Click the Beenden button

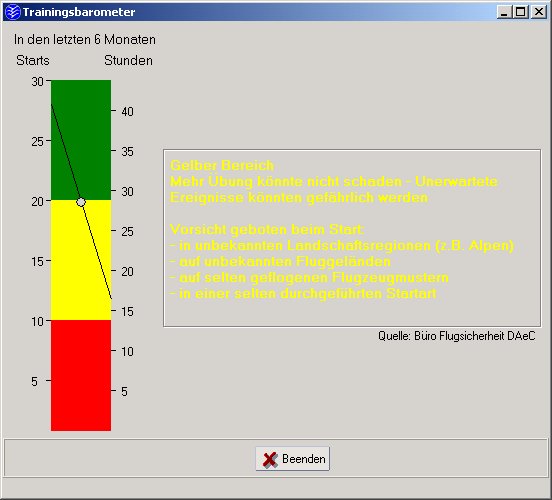point(293,458)
